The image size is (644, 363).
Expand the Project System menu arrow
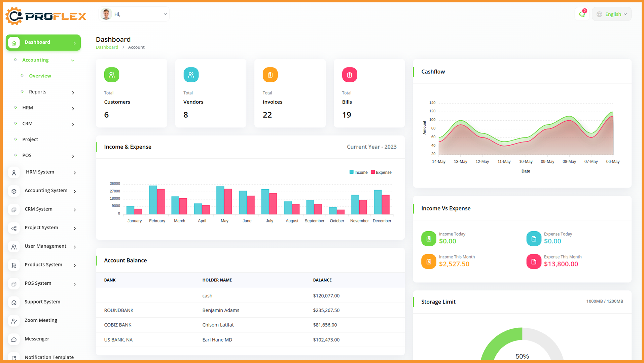pyautogui.click(x=75, y=228)
